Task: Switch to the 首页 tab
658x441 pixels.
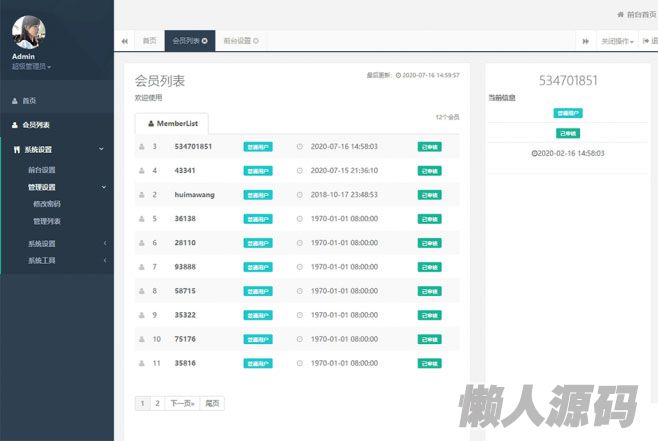Action: (x=149, y=41)
